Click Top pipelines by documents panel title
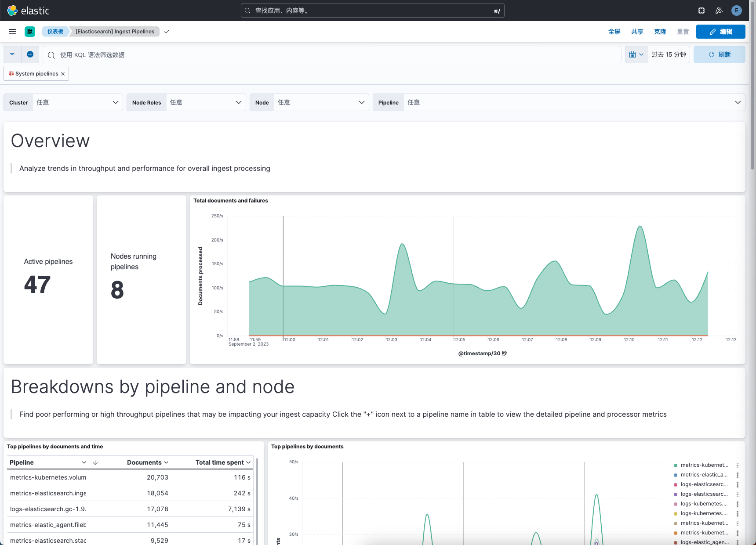This screenshot has width=756, height=545. [307, 447]
